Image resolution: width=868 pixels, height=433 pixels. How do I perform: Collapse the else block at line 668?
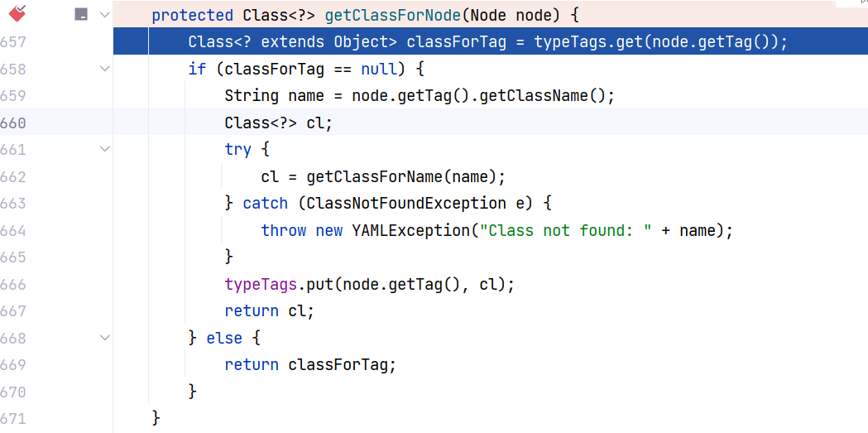pos(104,337)
